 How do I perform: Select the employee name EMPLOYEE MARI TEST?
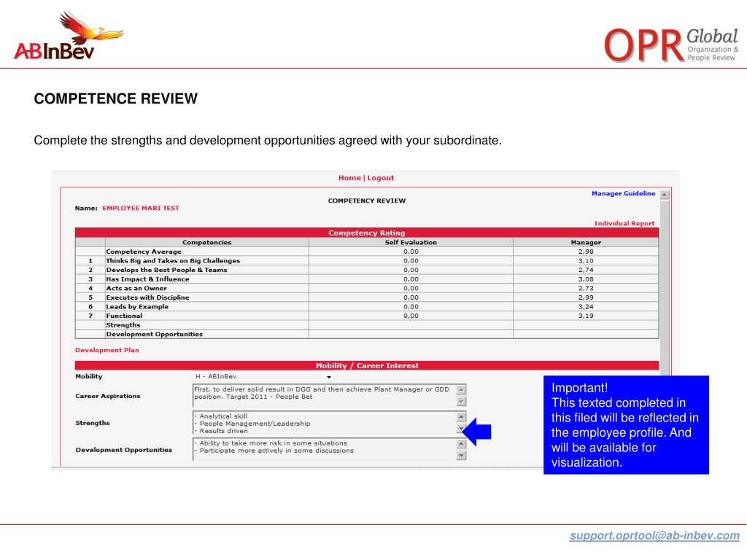click(x=141, y=208)
